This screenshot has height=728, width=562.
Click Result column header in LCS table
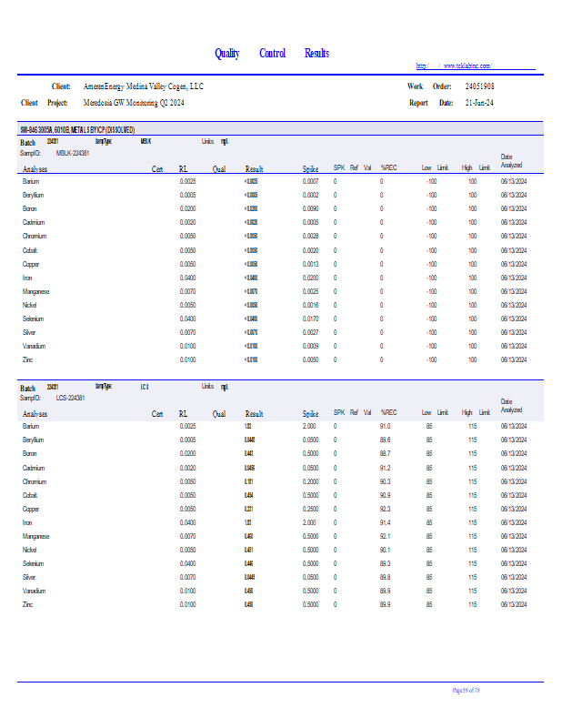coord(254,413)
